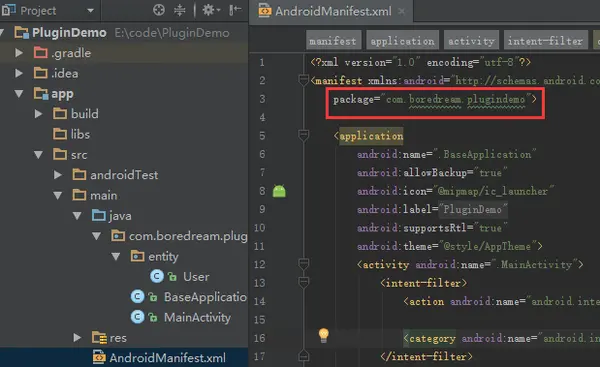This screenshot has width=600, height=367.
Task: Click the MainActivity class C icon
Action: point(137,317)
